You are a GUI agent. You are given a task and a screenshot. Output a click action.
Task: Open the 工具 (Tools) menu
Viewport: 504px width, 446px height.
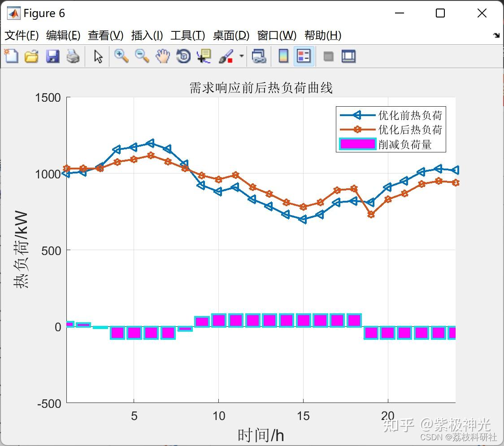coord(188,35)
